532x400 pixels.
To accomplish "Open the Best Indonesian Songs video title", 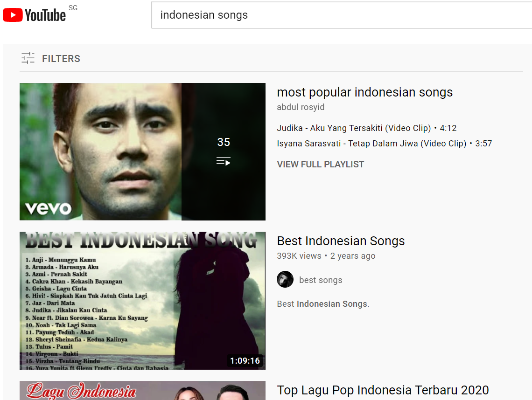I will click(341, 241).
